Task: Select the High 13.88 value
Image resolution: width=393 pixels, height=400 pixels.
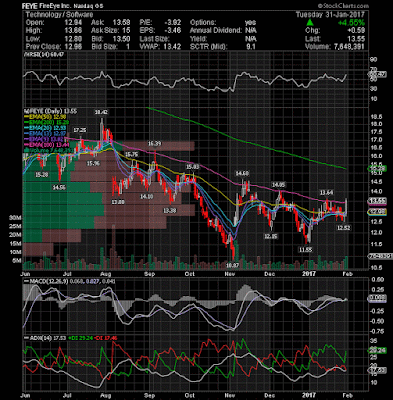Action: 74,31
